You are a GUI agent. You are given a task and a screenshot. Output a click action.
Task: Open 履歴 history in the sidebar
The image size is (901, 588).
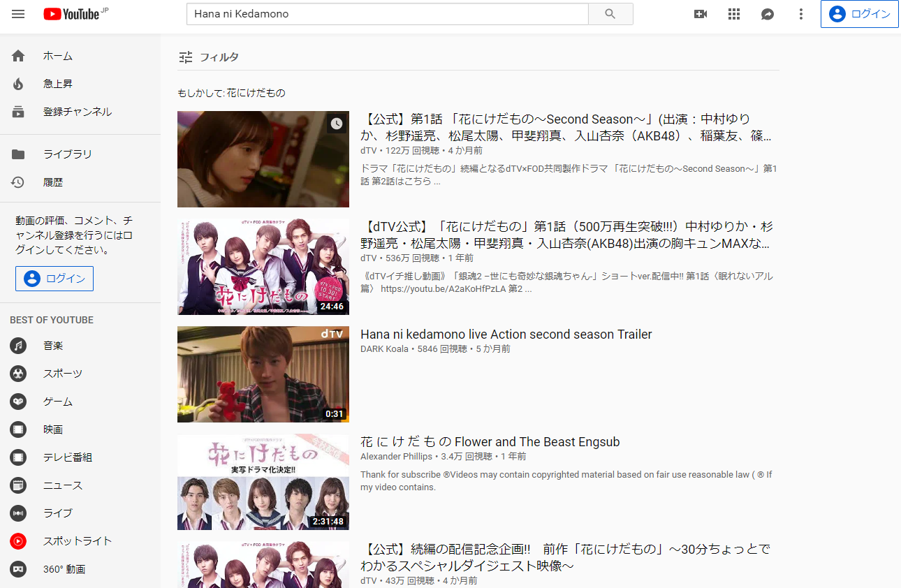coord(80,182)
